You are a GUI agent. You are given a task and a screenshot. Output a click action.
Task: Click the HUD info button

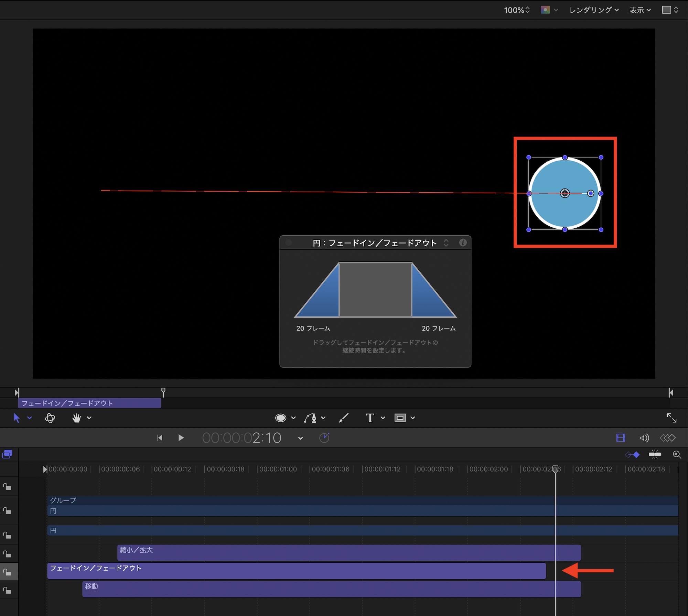463,243
